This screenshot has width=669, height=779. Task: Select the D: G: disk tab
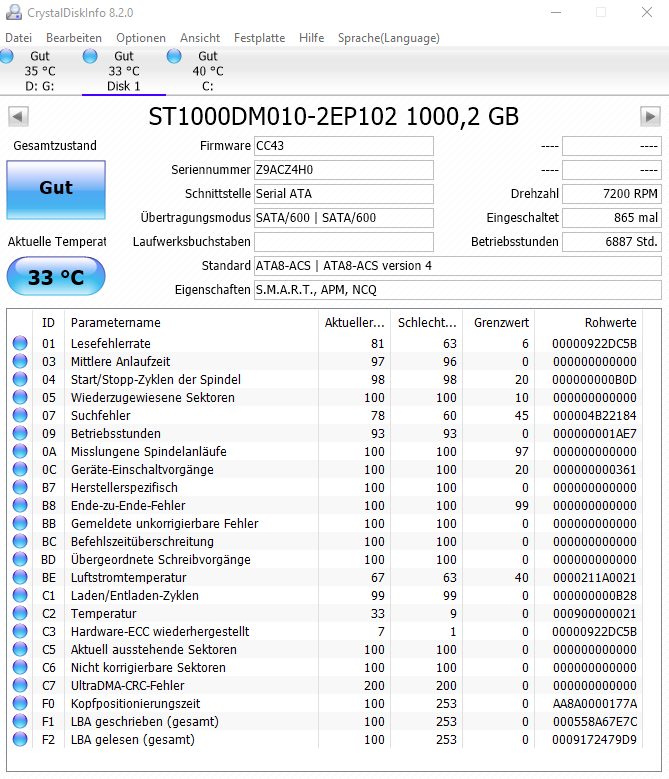point(40,71)
